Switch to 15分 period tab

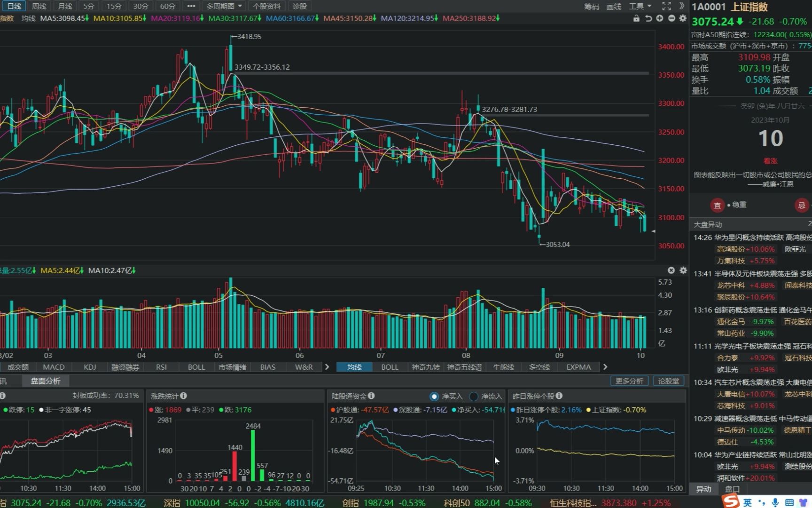tap(114, 6)
